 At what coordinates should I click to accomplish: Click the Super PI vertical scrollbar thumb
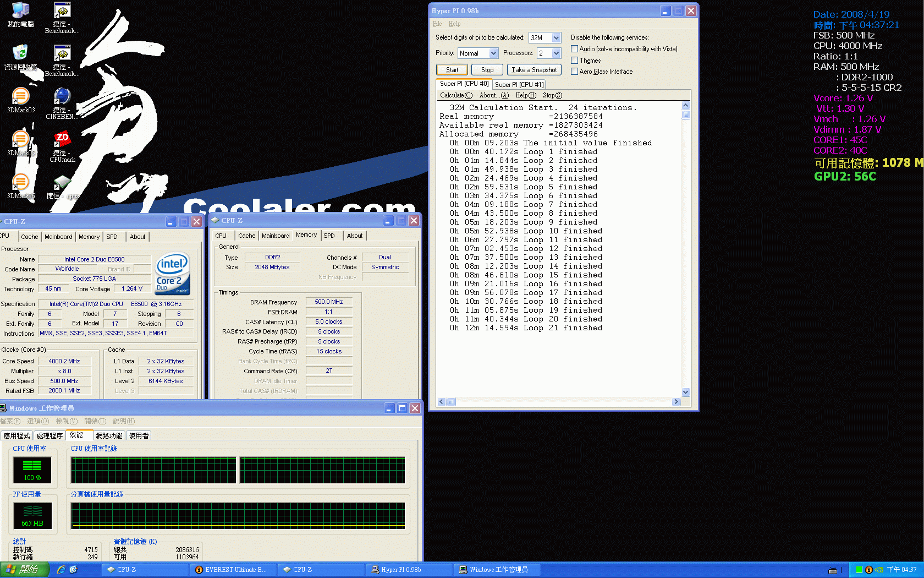coord(685,115)
